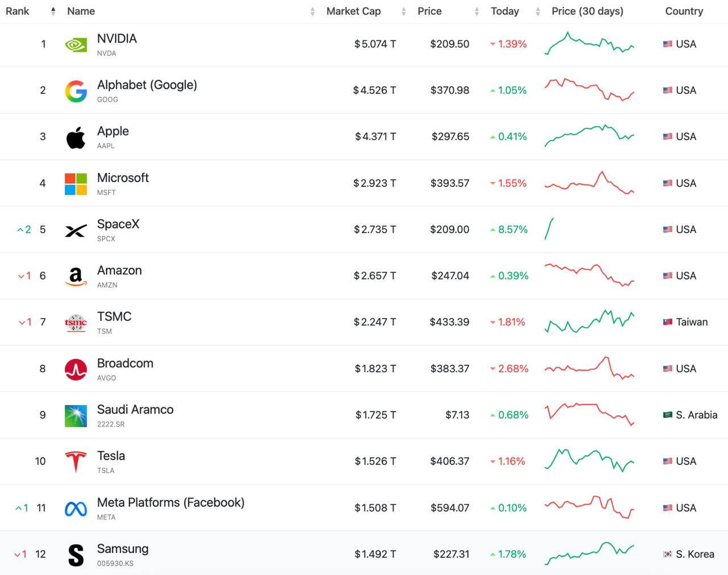Click the Name column header

click(81, 11)
